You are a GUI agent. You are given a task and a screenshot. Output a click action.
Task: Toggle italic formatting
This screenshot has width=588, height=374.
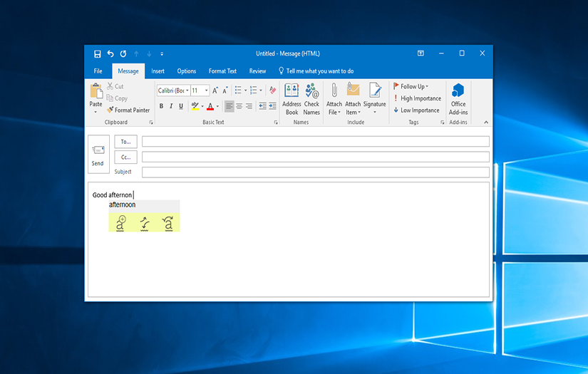click(x=171, y=106)
